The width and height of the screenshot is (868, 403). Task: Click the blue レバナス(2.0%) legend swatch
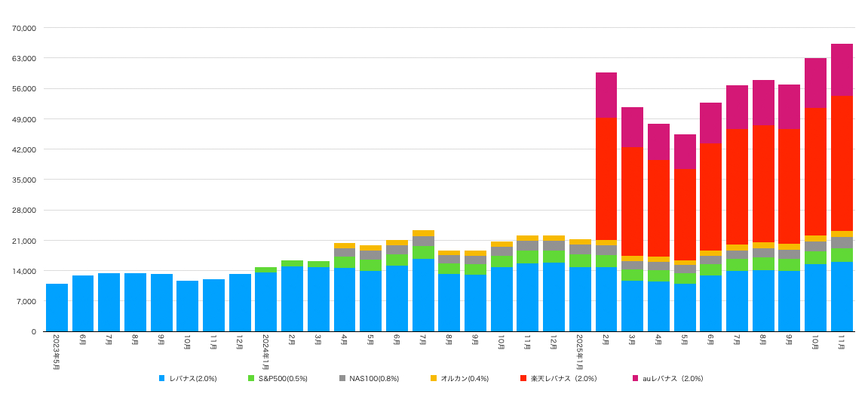(x=162, y=378)
